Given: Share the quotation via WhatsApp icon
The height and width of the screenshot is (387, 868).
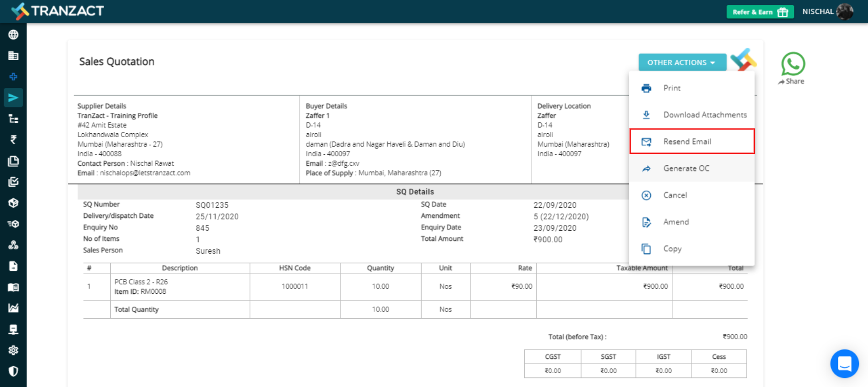Looking at the screenshot, I should pyautogui.click(x=793, y=64).
